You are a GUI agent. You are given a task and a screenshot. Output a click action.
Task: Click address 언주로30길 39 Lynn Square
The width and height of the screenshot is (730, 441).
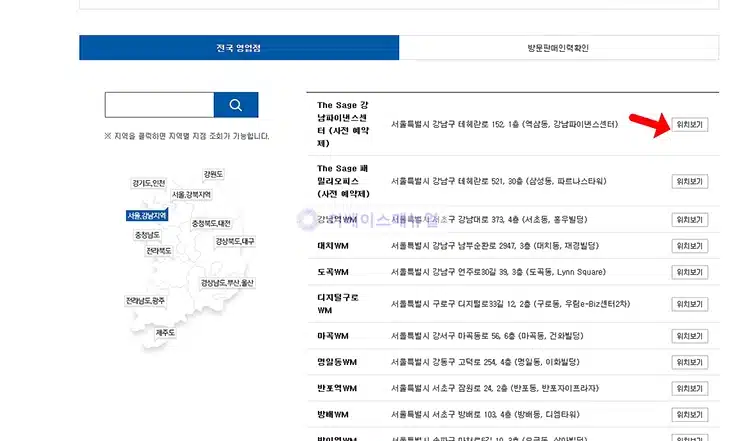(x=499, y=272)
